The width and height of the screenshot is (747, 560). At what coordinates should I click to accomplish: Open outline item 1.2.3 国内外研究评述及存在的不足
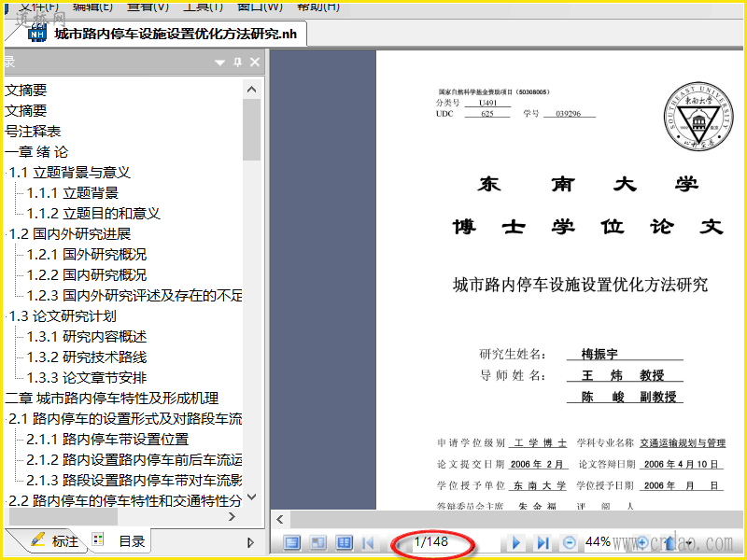point(134,295)
